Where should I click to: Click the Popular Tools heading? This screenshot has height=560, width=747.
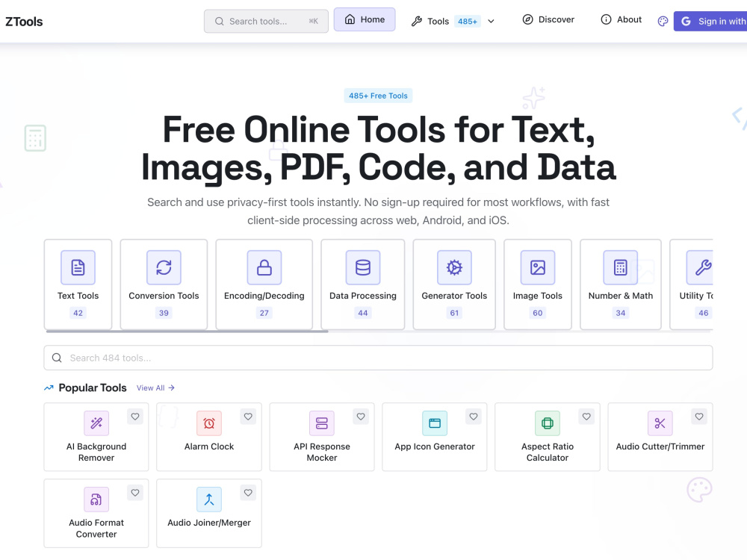coord(93,388)
